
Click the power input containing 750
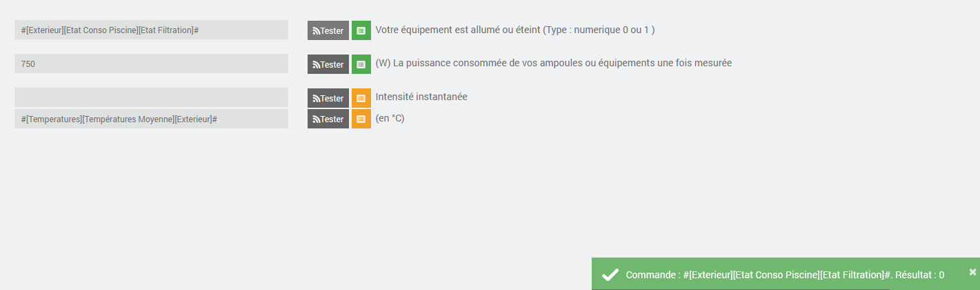pyautogui.click(x=151, y=64)
